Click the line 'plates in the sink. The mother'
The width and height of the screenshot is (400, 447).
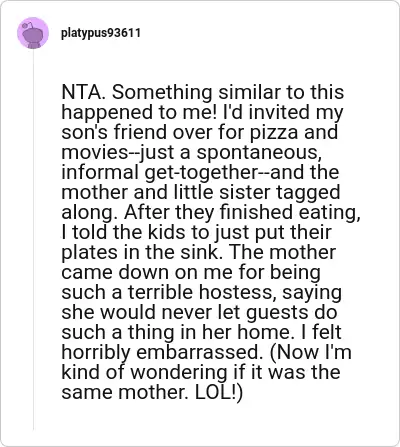coord(198,253)
